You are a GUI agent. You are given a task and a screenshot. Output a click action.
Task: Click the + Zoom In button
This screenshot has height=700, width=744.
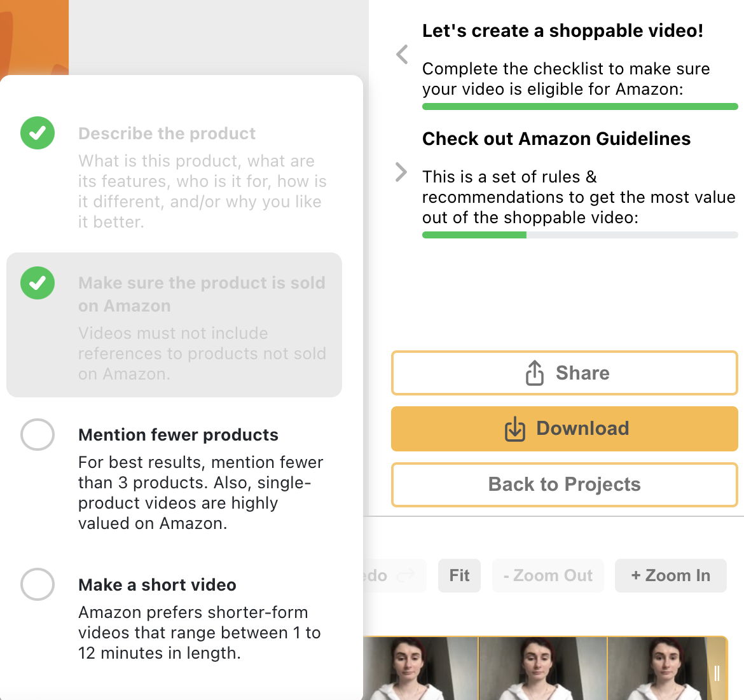670,576
